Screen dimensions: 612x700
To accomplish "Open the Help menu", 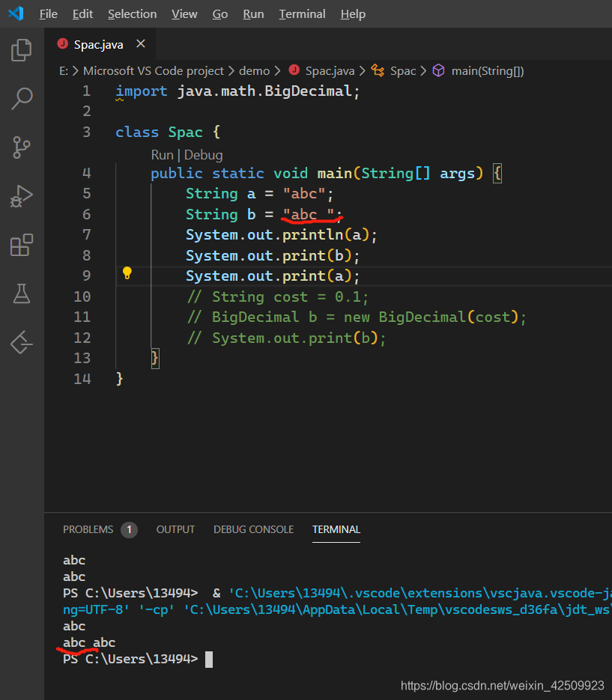I will pos(353,13).
